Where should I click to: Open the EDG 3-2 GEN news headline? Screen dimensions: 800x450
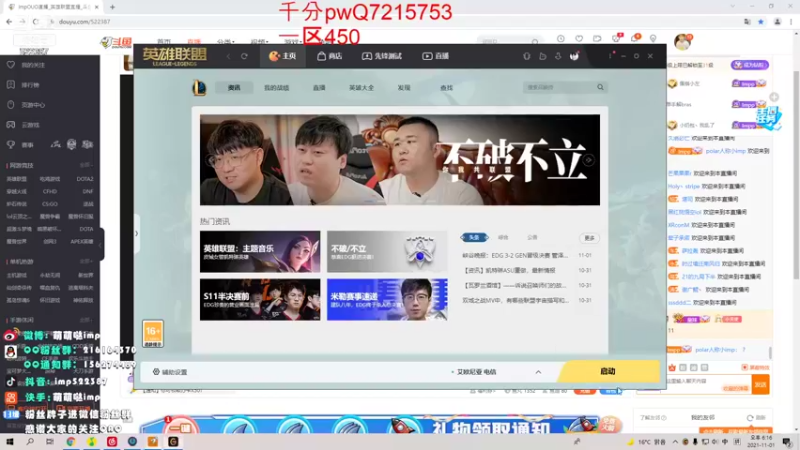pyautogui.click(x=515, y=255)
